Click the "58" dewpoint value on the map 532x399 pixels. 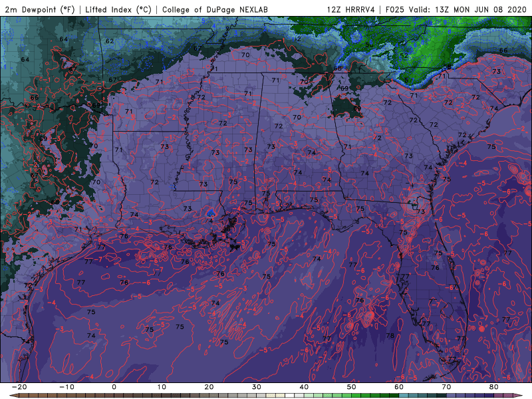point(447,67)
